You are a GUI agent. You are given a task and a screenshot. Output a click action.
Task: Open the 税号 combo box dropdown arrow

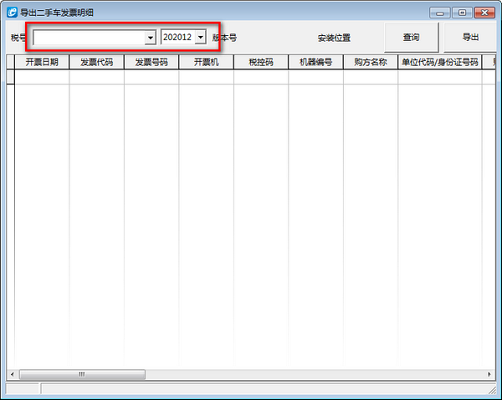(150, 37)
